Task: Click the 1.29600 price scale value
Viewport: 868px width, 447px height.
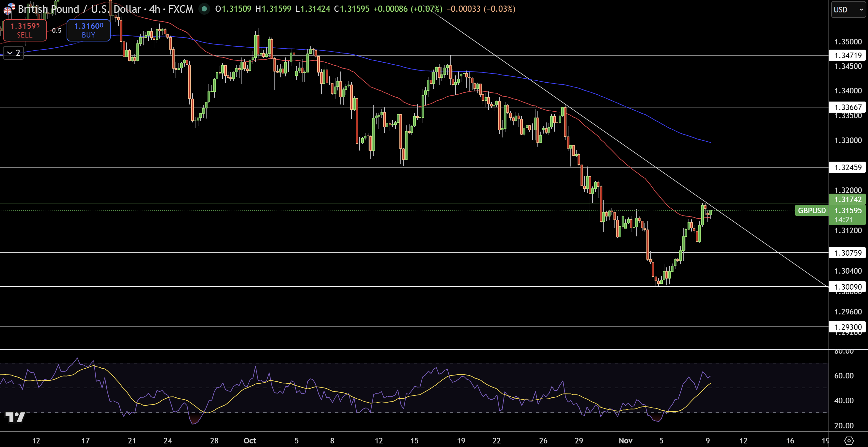Action: click(848, 311)
